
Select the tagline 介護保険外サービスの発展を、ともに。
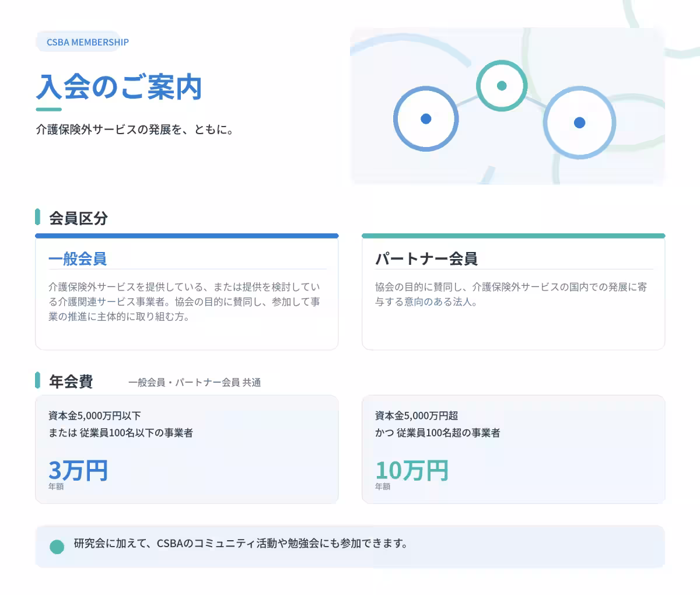tap(135, 129)
